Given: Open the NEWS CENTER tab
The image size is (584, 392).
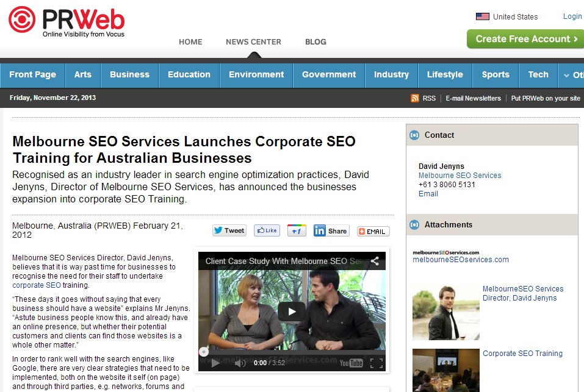Looking at the screenshot, I should point(253,42).
